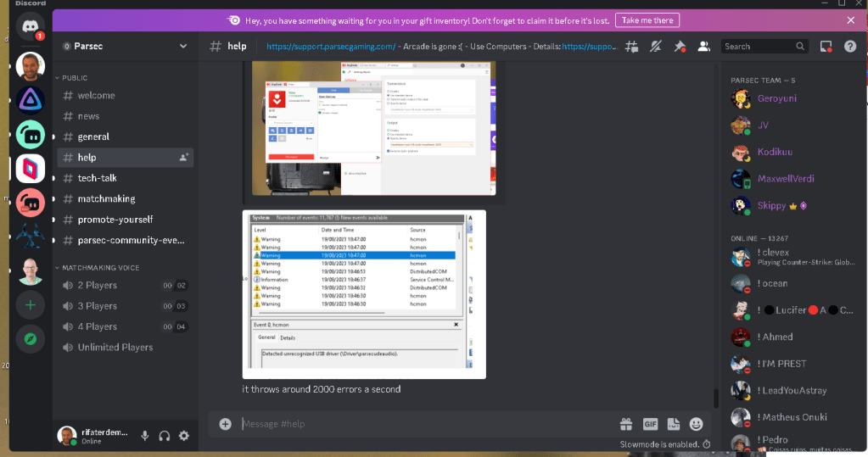Dismiss the gift inventory banner
The height and width of the screenshot is (457, 868).
pyautogui.click(x=850, y=20)
